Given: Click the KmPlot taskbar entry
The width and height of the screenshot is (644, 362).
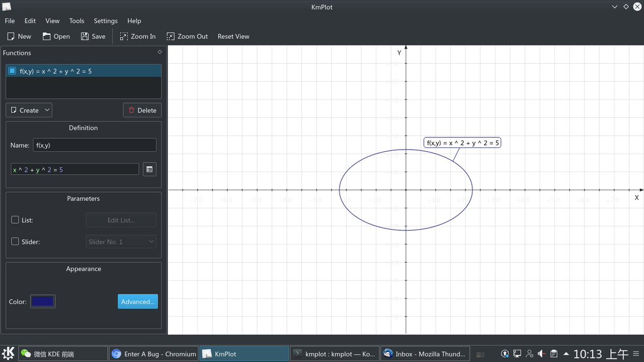Looking at the screenshot, I should (244, 354).
